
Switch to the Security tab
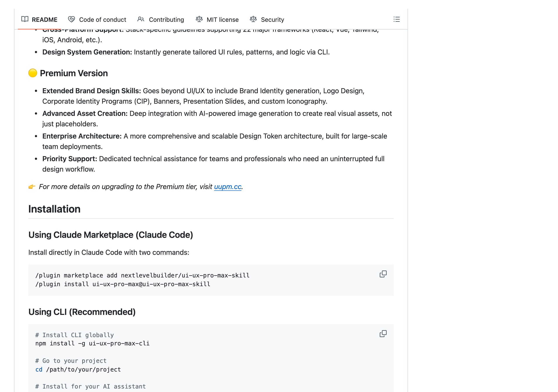pos(267,19)
